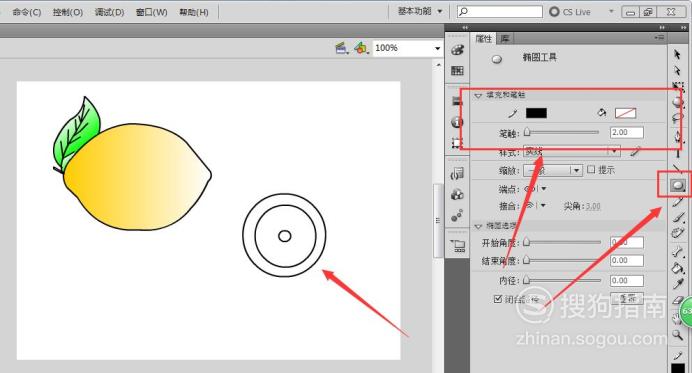This screenshot has height=373, width=692.
Task: Click the Edit Symbols icon
Action: click(x=361, y=48)
